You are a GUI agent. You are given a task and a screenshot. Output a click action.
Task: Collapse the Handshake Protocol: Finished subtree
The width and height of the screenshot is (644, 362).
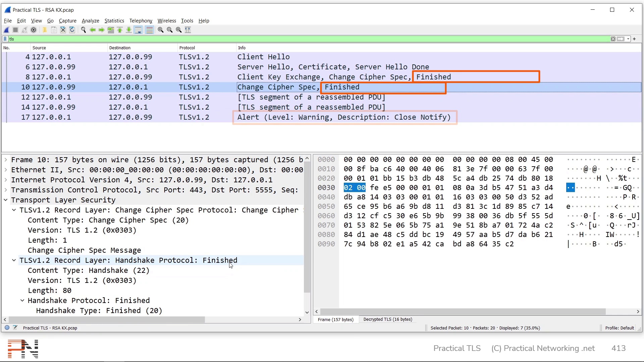pyautogui.click(x=22, y=301)
